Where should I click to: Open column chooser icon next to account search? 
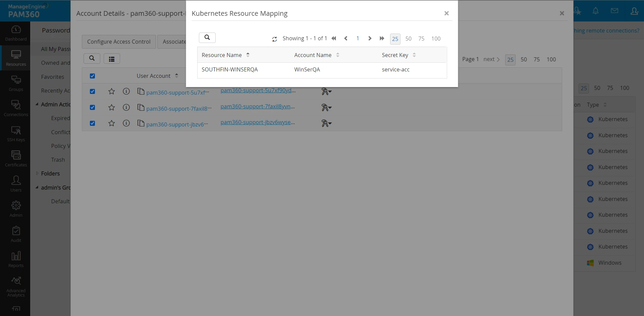(x=112, y=59)
